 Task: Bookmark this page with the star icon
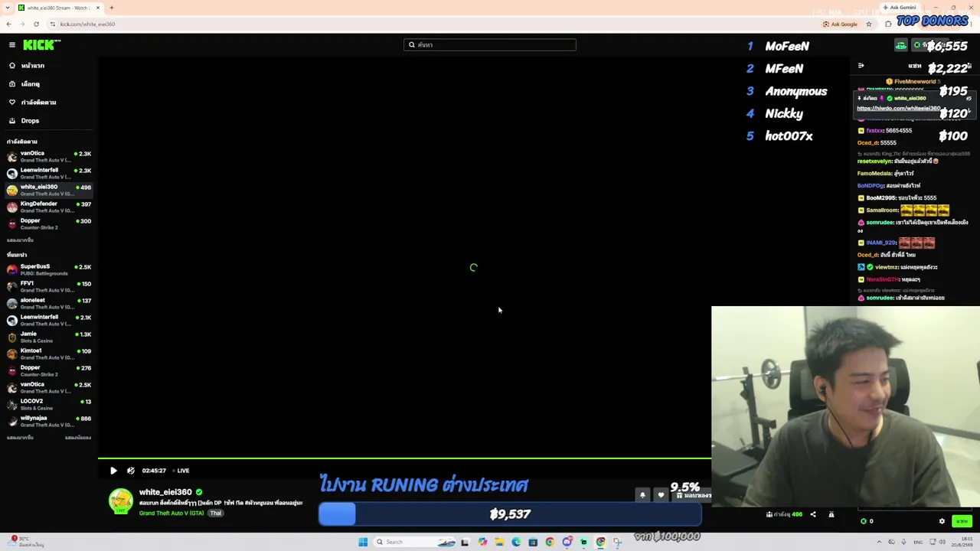tap(869, 24)
